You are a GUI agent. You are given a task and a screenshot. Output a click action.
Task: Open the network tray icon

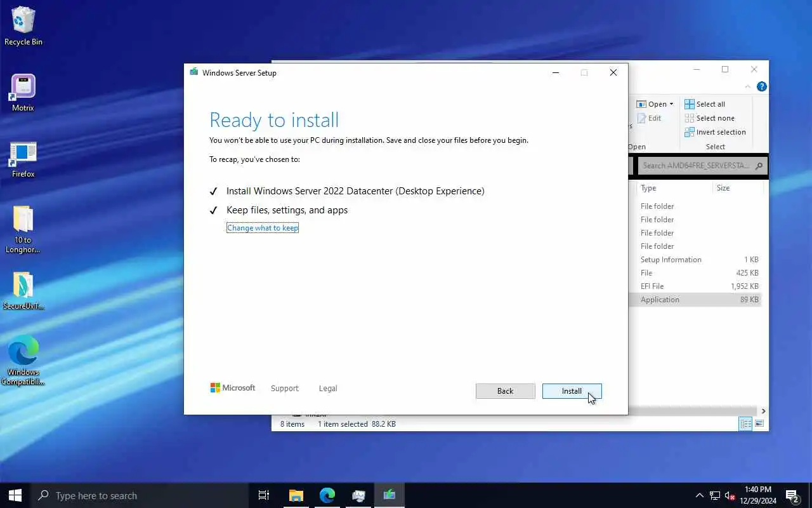click(715, 495)
